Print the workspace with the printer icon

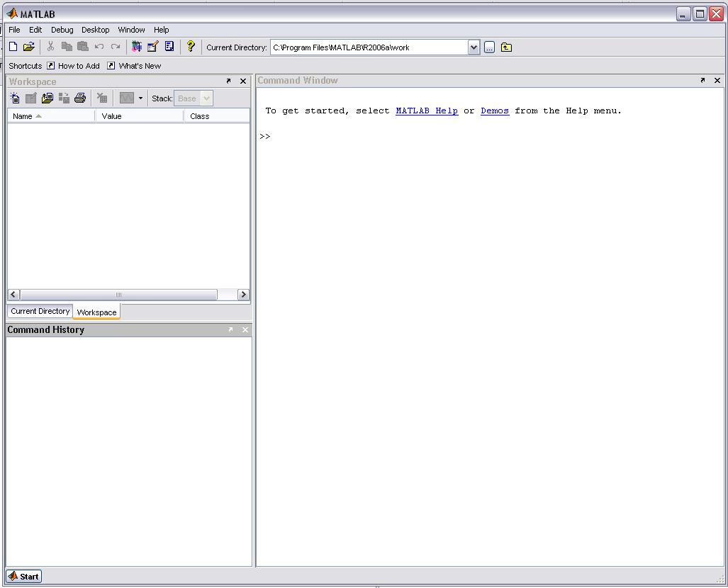coord(80,98)
